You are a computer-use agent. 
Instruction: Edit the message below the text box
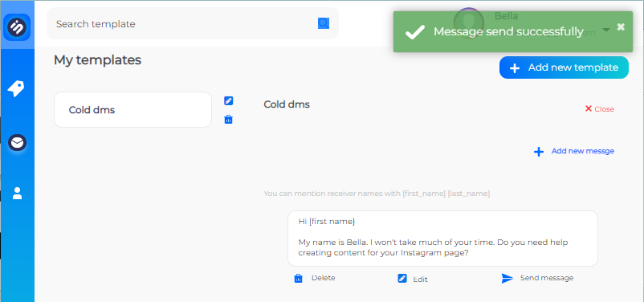pyautogui.click(x=413, y=279)
